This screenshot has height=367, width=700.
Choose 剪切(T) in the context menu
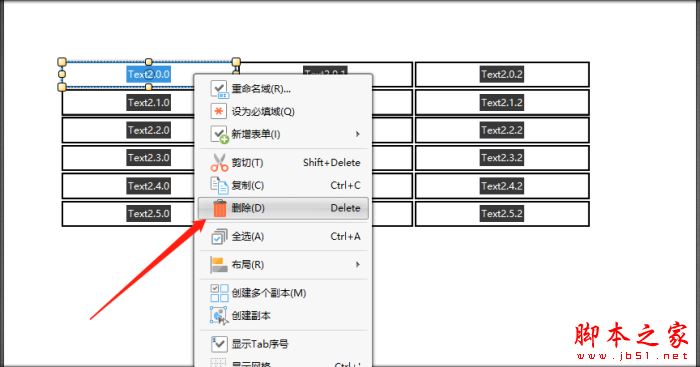click(283, 163)
